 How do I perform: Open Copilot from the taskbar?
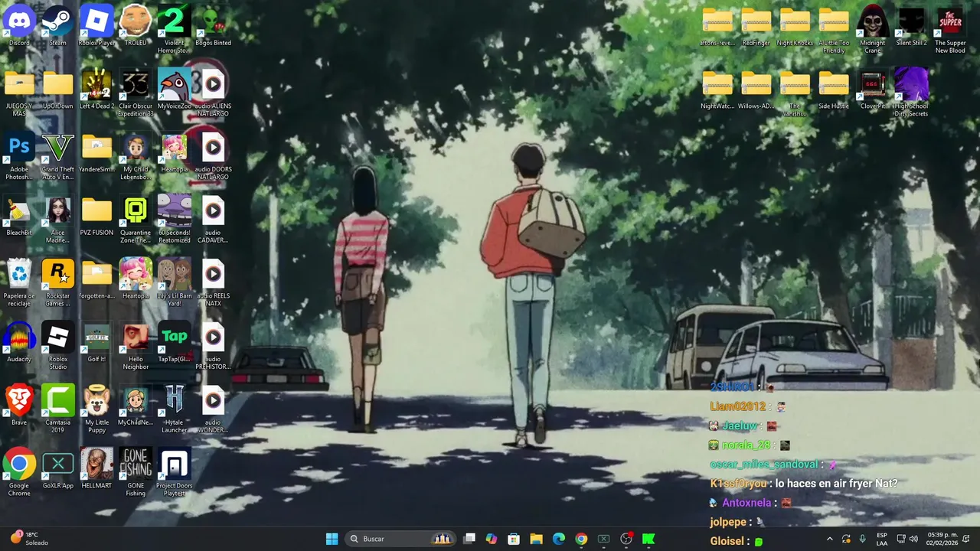pyautogui.click(x=492, y=539)
